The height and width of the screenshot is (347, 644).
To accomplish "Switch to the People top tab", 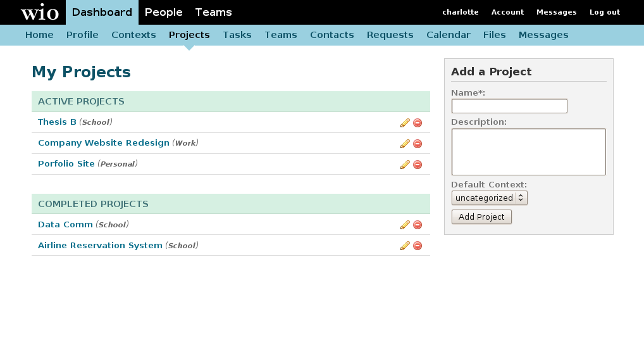I will tap(163, 12).
